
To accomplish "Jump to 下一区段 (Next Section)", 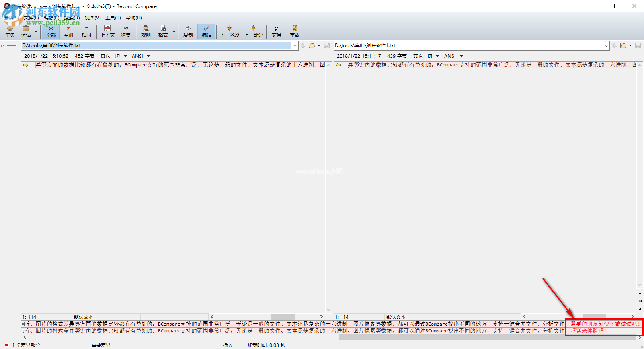I will tap(230, 31).
